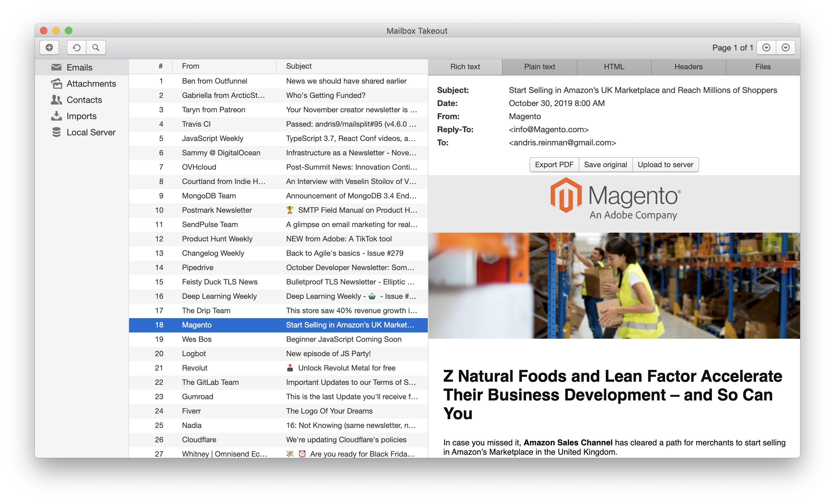The width and height of the screenshot is (835, 504).
Task: Open Attachments via its sidebar icon
Action: coord(56,83)
